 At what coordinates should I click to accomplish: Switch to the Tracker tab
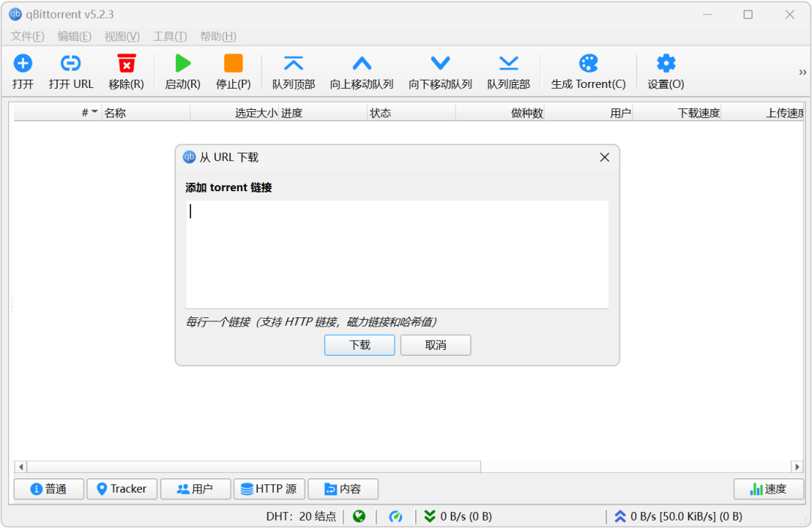pyautogui.click(x=122, y=489)
